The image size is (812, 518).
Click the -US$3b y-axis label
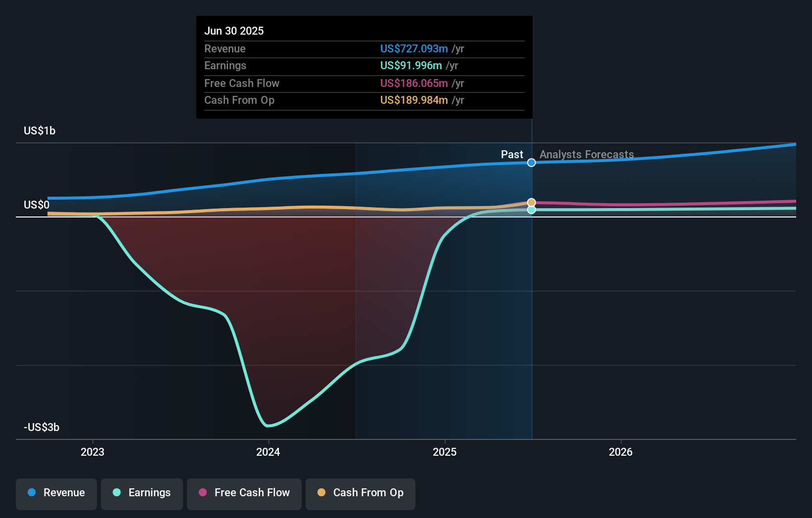click(42, 427)
